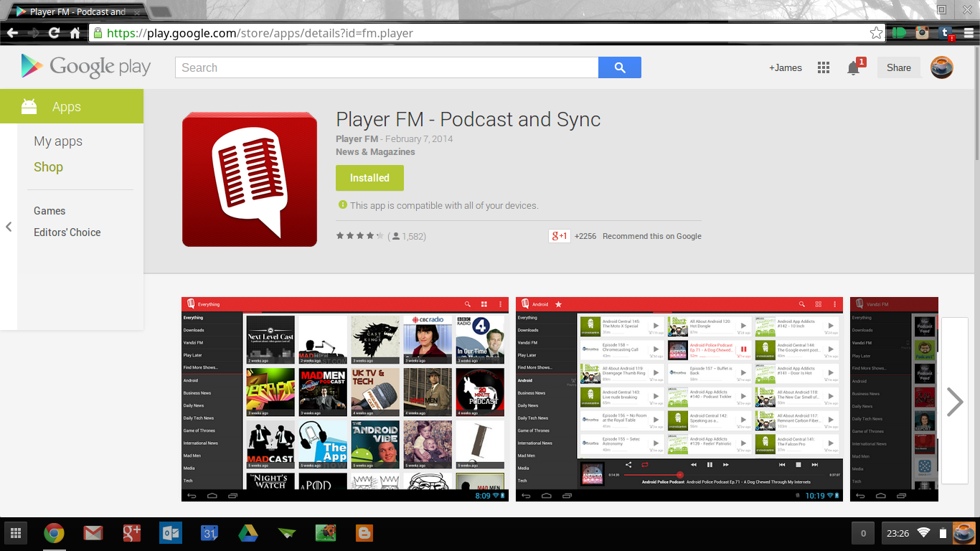
Task: Click the Google Play search field
Action: [x=387, y=67]
